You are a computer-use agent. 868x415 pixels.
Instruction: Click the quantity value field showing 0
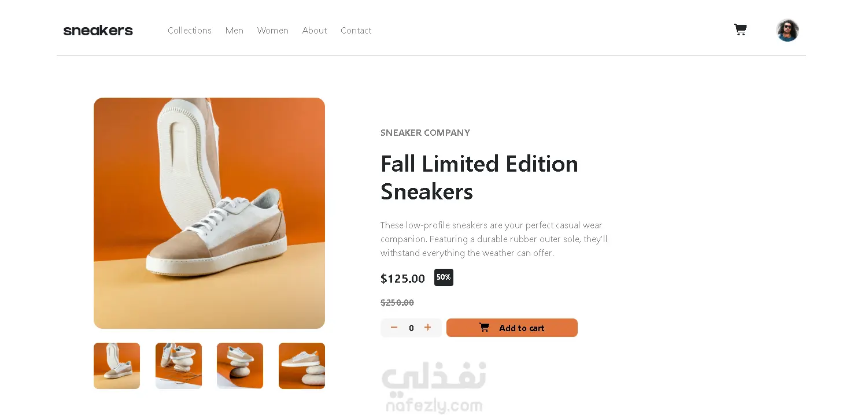[x=411, y=328]
